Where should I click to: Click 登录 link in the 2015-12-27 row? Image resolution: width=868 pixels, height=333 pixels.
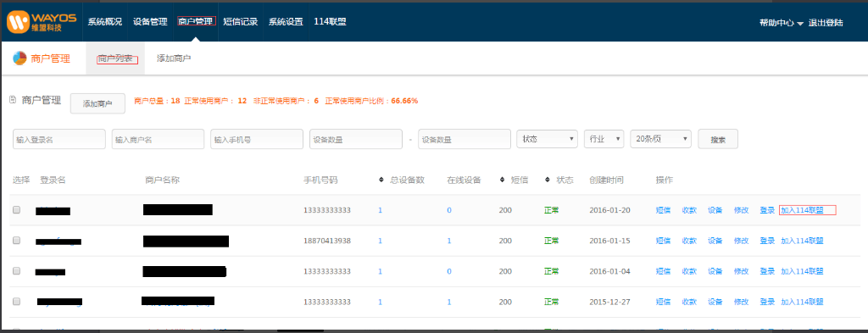coord(767,302)
